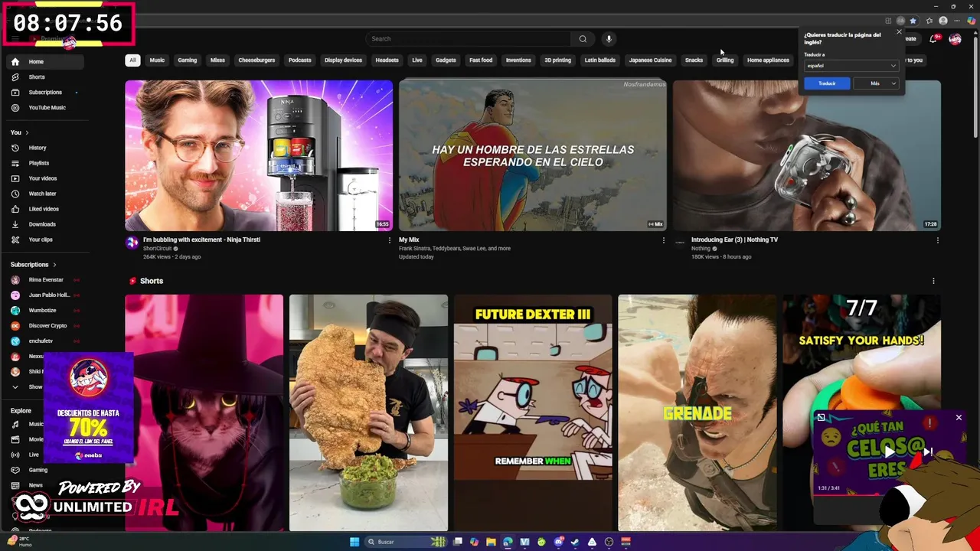Open File Explorer from taskbar

(491, 542)
